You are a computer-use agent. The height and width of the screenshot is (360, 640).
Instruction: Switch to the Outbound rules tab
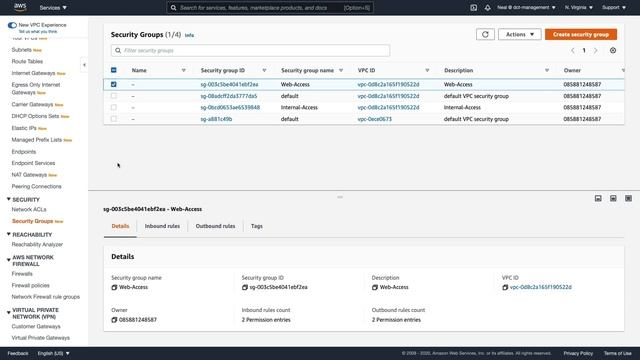point(215,226)
